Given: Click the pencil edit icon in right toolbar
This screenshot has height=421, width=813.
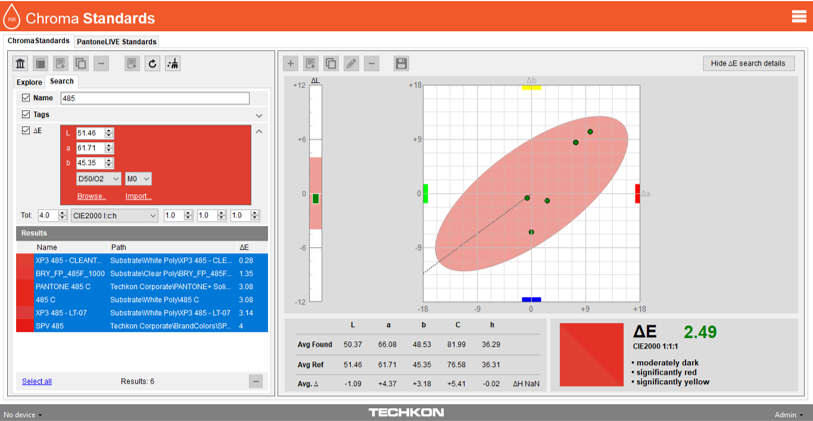Looking at the screenshot, I should click(x=351, y=63).
